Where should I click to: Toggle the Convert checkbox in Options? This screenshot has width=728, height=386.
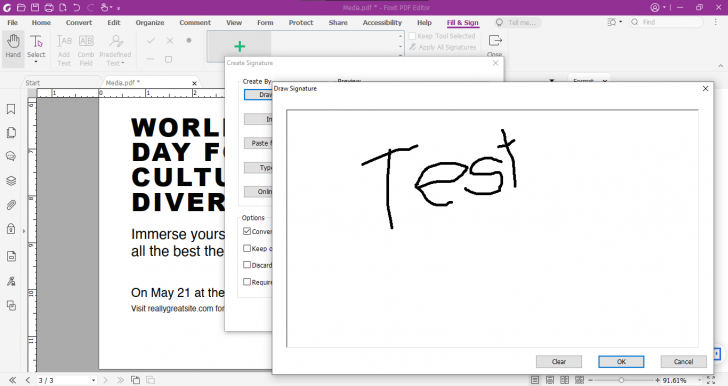pyautogui.click(x=247, y=231)
